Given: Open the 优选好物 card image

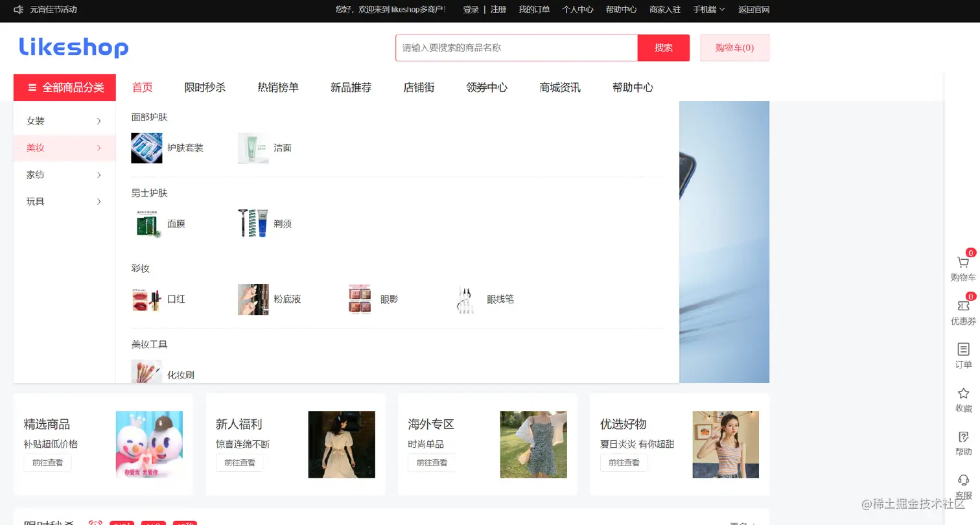Looking at the screenshot, I should pyautogui.click(x=726, y=445).
